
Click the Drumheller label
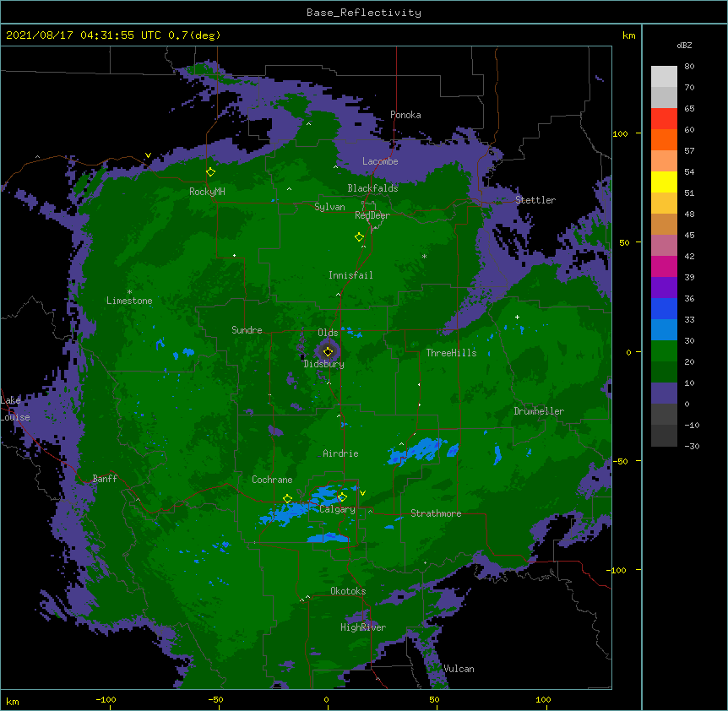[539, 411]
